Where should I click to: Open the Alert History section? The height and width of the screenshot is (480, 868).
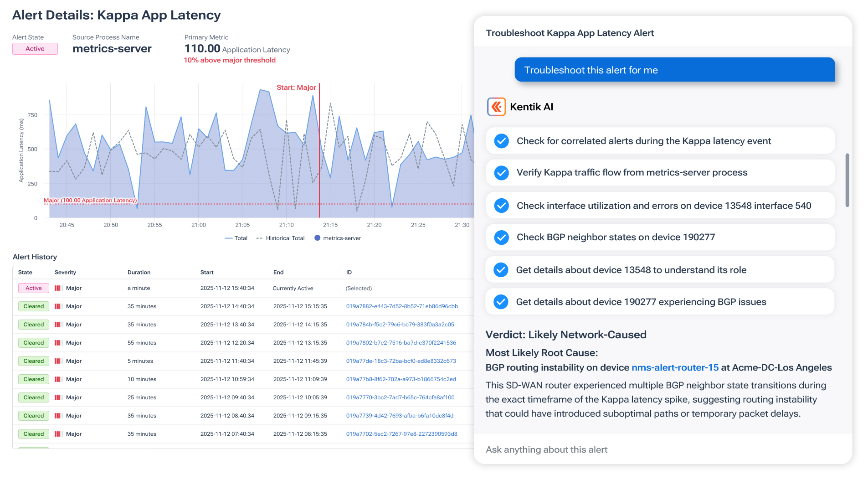[x=35, y=257]
